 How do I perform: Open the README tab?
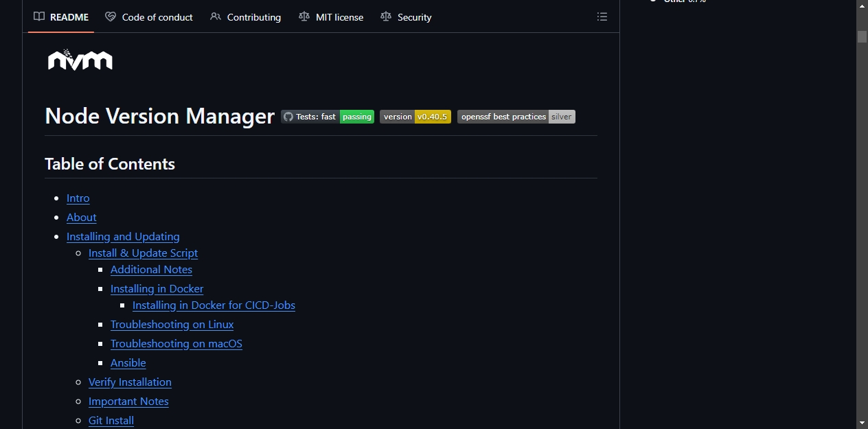click(61, 17)
